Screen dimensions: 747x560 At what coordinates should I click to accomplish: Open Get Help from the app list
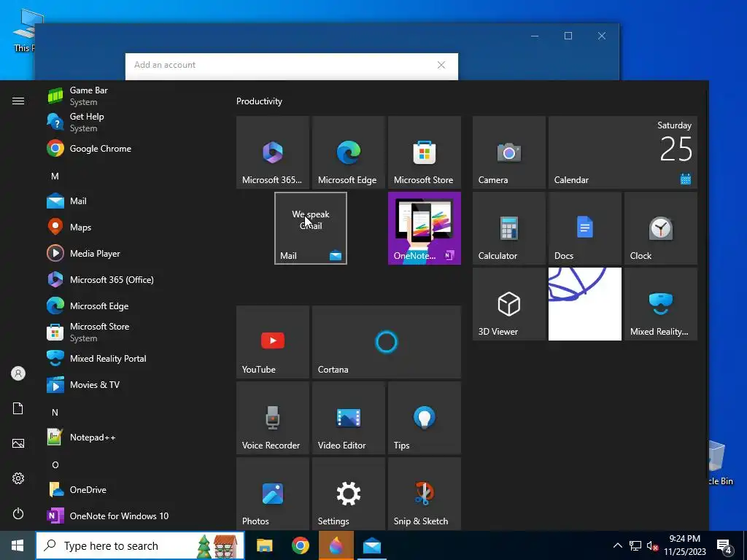coord(131,122)
